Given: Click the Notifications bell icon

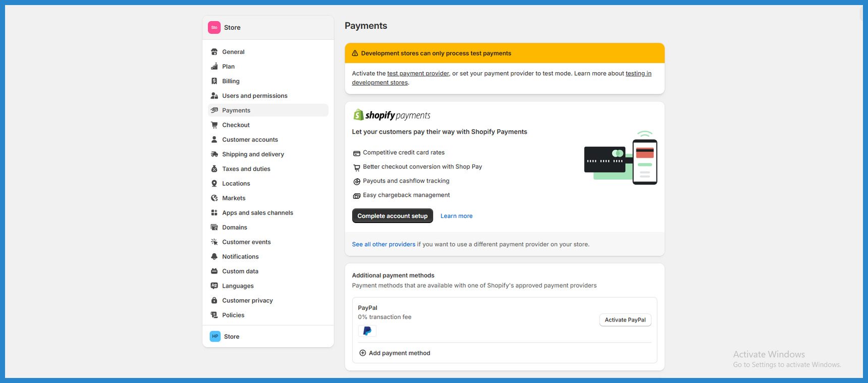Looking at the screenshot, I should click(214, 257).
